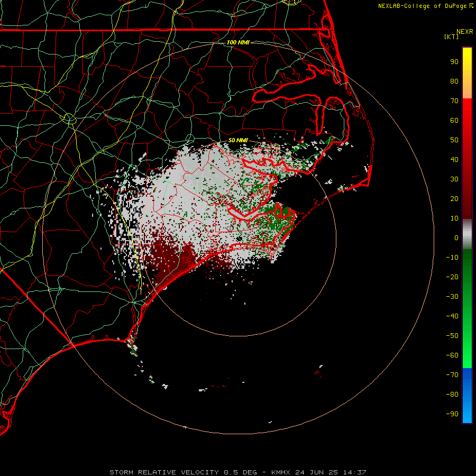Click the 14:37 timestamp in the caption
Viewport: 476px width, 476px height.
(x=355, y=472)
